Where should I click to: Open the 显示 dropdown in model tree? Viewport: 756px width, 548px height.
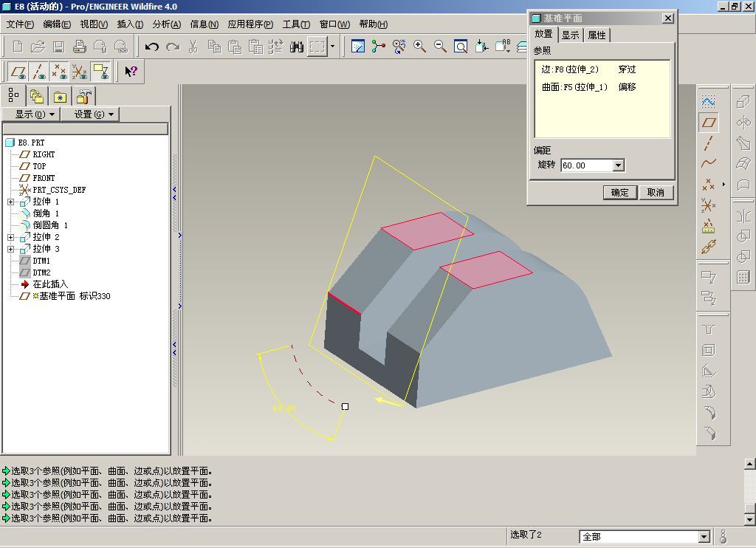pos(31,114)
